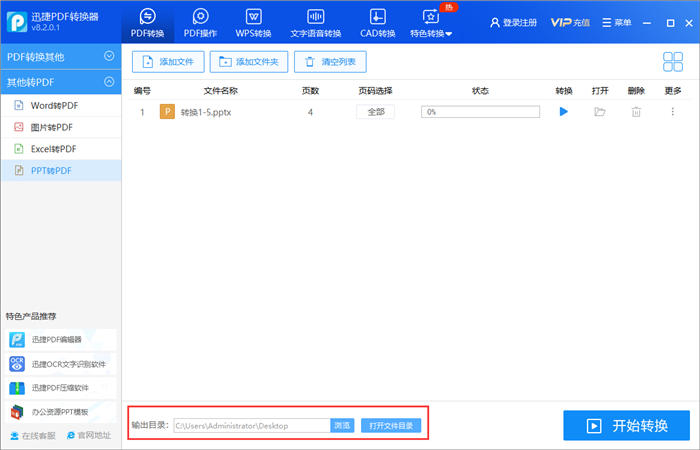Click the 文件名称 column header

221,91
